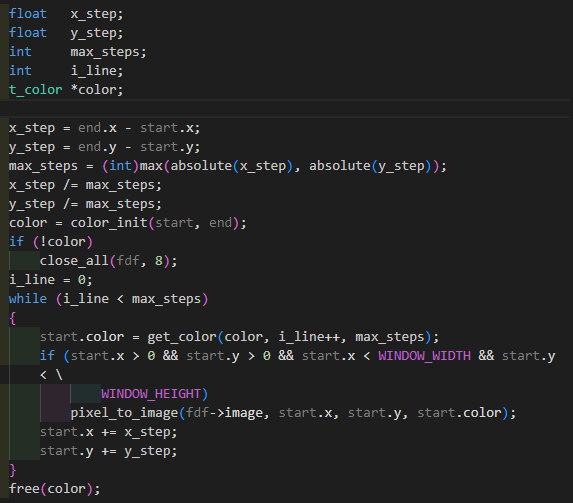The image size is (573, 503).
Task: Click 'start' in the y_step assignment line
Action: pos(159,147)
